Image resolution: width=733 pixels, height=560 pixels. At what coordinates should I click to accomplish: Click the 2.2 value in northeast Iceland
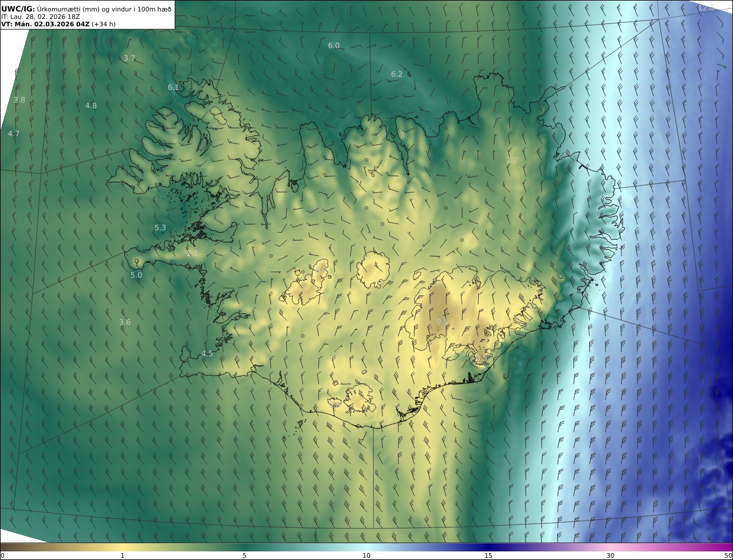point(512,160)
